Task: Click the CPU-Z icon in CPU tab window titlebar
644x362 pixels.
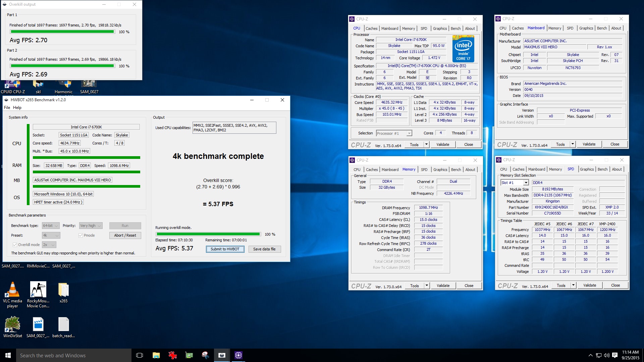Action: (x=352, y=19)
